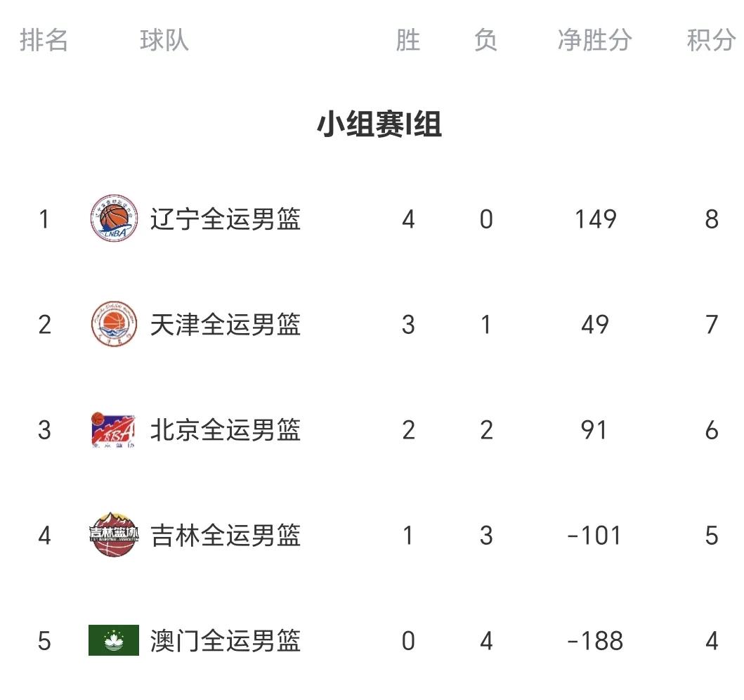Select 北京全运男篮 team name
The width and height of the screenshot is (744, 700).
click(226, 430)
